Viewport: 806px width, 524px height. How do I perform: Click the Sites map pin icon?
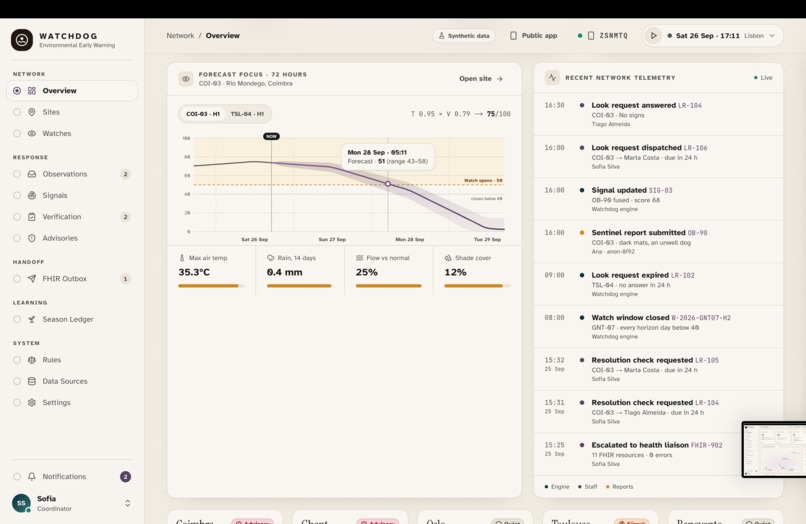[x=32, y=112]
